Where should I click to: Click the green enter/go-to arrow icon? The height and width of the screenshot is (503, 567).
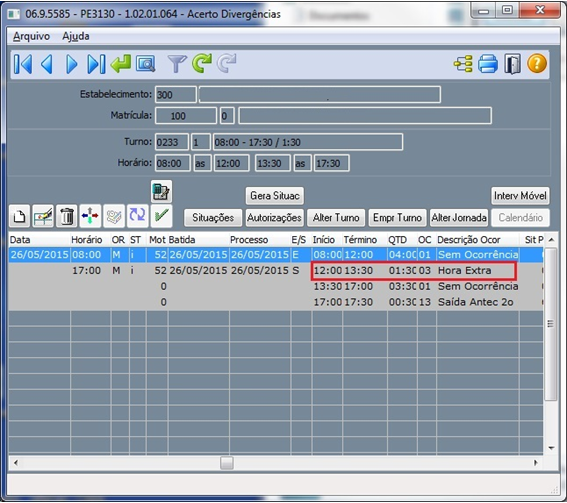click(121, 64)
